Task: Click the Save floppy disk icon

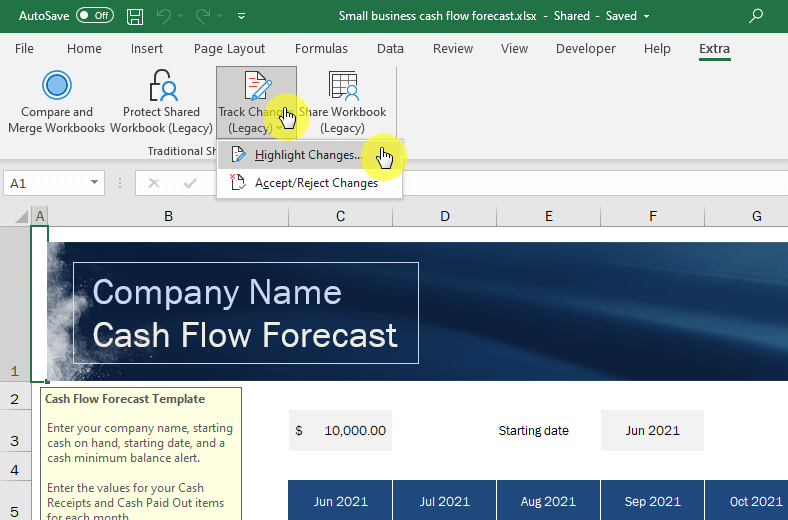Action: [134, 16]
